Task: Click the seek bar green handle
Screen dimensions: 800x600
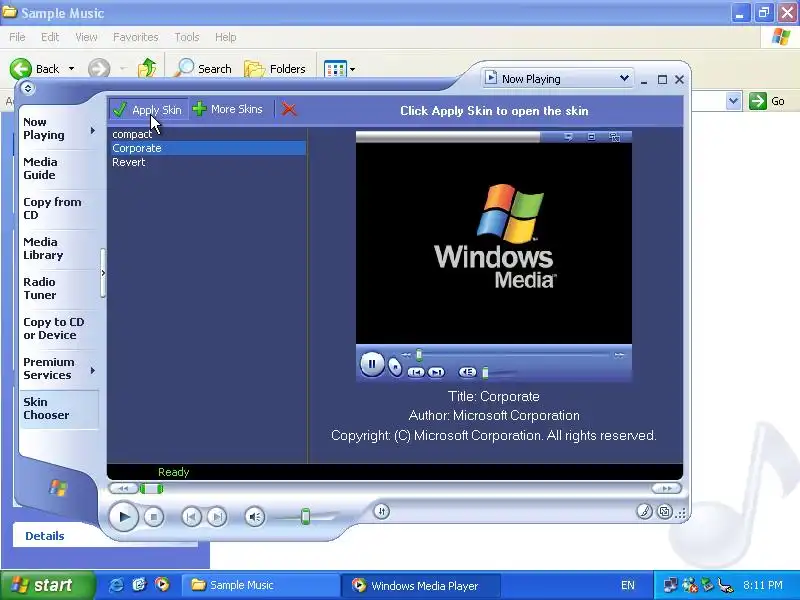Action: [x=152, y=489]
